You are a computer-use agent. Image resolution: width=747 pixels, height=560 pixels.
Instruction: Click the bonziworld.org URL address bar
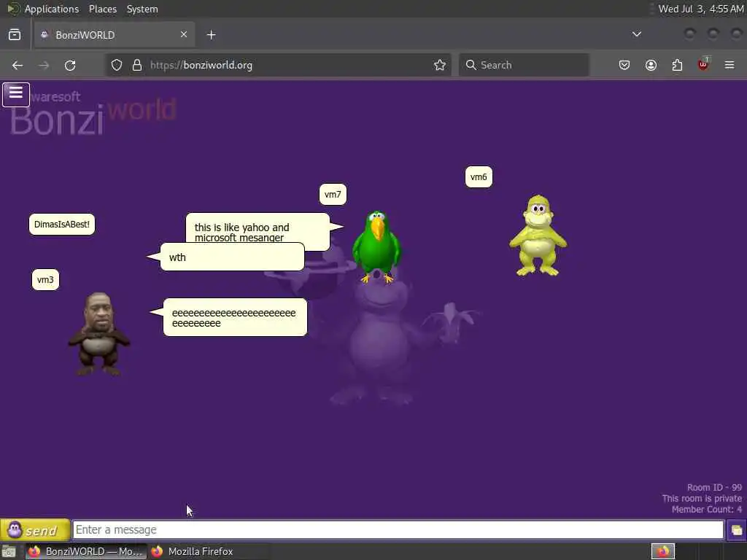[x=279, y=65]
